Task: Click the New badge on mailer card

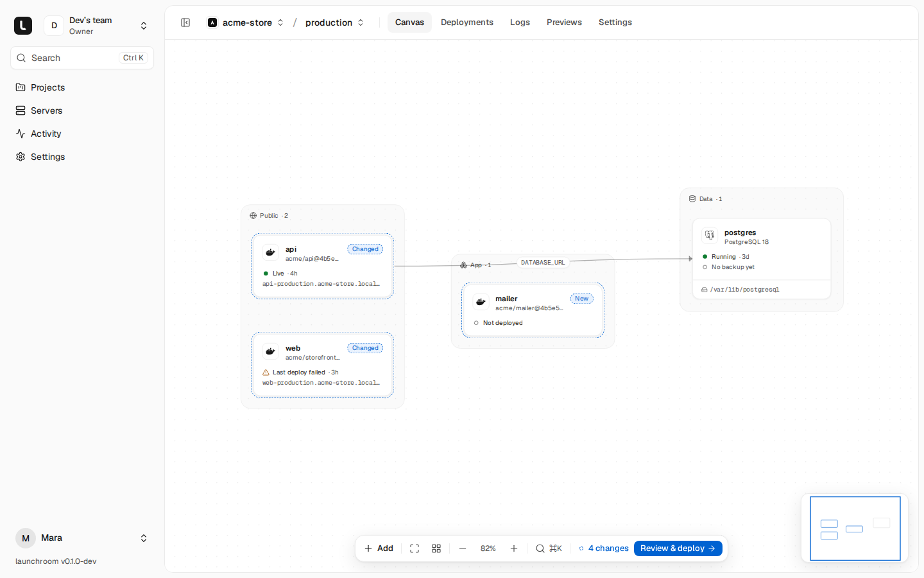Action: (582, 299)
